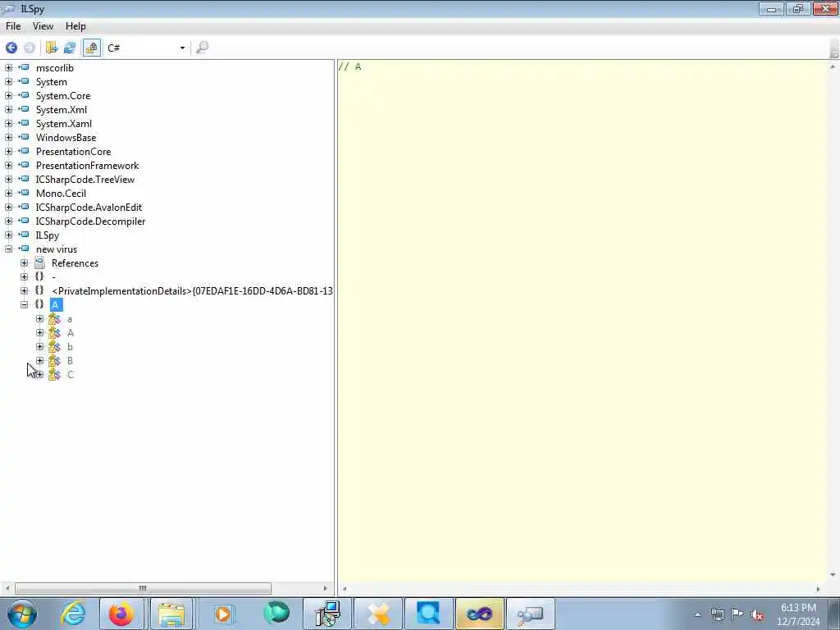Open the Windows Start menu
This screenshot has height=630, width=840.
click(x=22, y=614)
